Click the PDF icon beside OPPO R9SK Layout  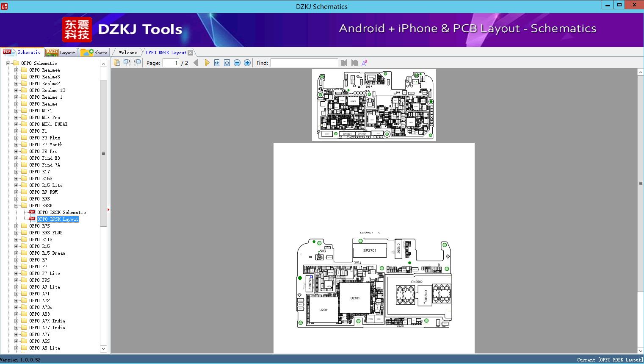point(32,219)
